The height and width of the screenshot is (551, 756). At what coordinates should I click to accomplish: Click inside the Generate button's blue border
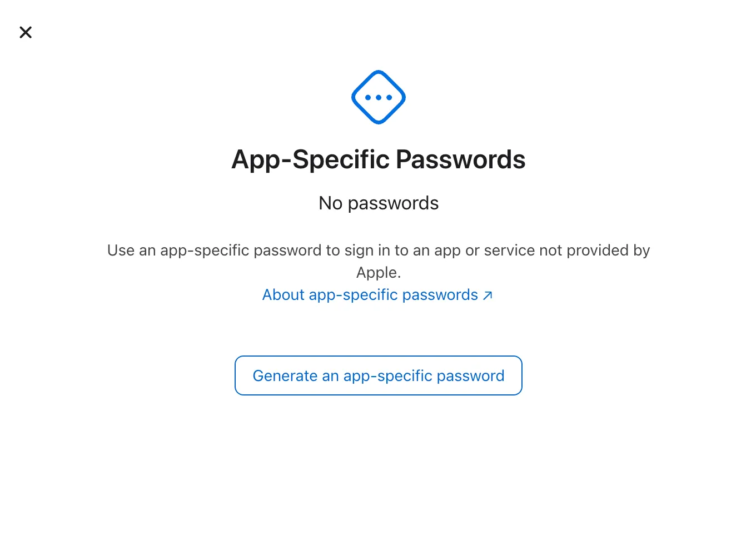tap(379, 375)
